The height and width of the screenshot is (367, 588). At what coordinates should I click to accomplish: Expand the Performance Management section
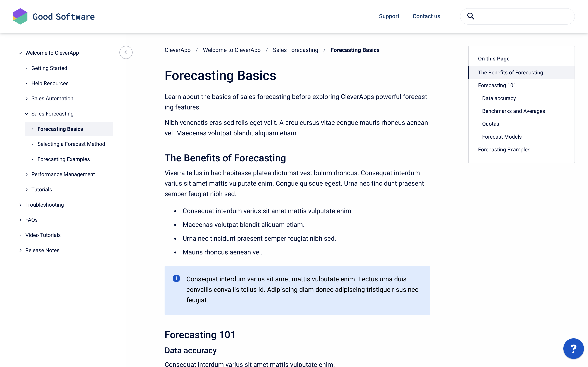26,174
